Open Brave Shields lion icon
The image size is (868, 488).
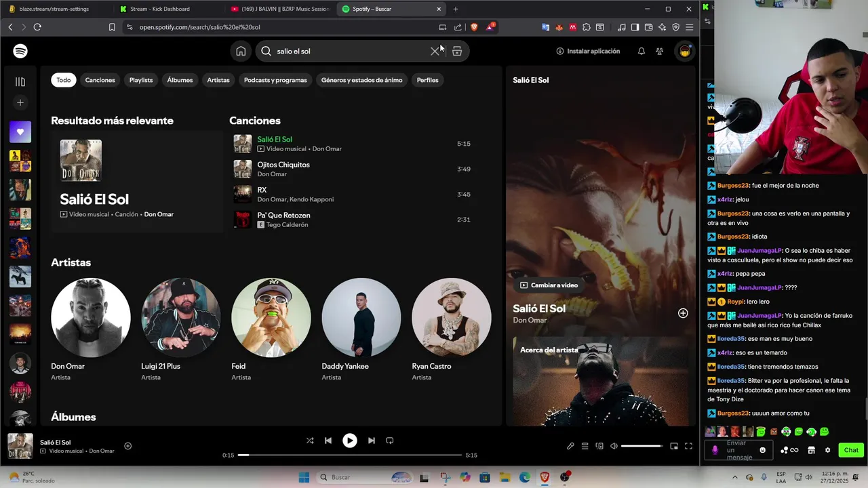coord(474,27)
